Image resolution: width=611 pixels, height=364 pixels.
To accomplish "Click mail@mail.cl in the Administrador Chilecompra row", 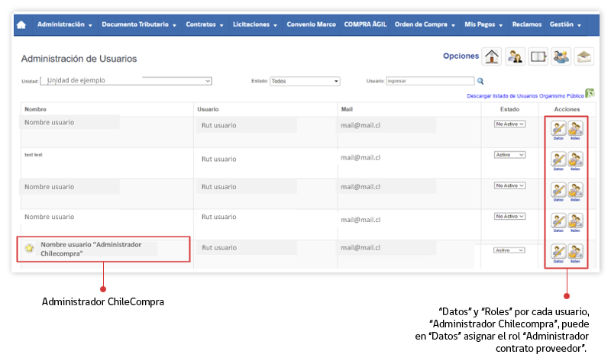I will pos(360,247).
